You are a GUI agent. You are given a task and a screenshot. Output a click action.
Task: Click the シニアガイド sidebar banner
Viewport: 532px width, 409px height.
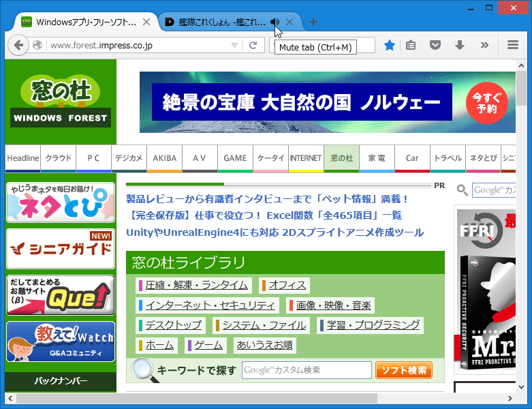click(x=61, y=249)
